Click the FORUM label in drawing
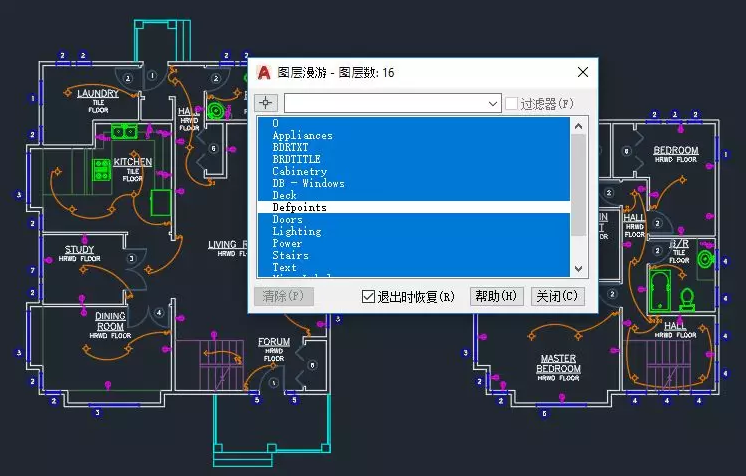 click(x=274, y=342)
